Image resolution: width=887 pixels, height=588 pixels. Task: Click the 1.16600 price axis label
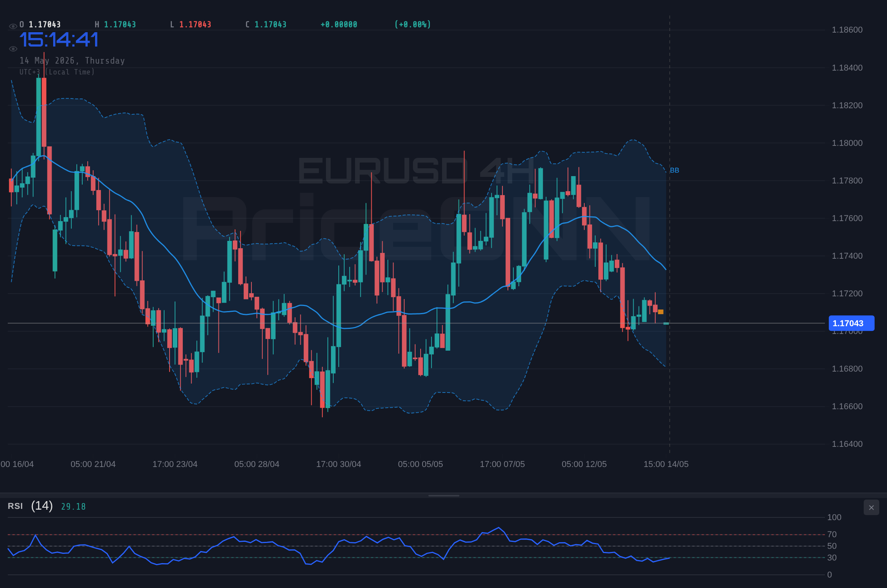[x=847, y=406]
